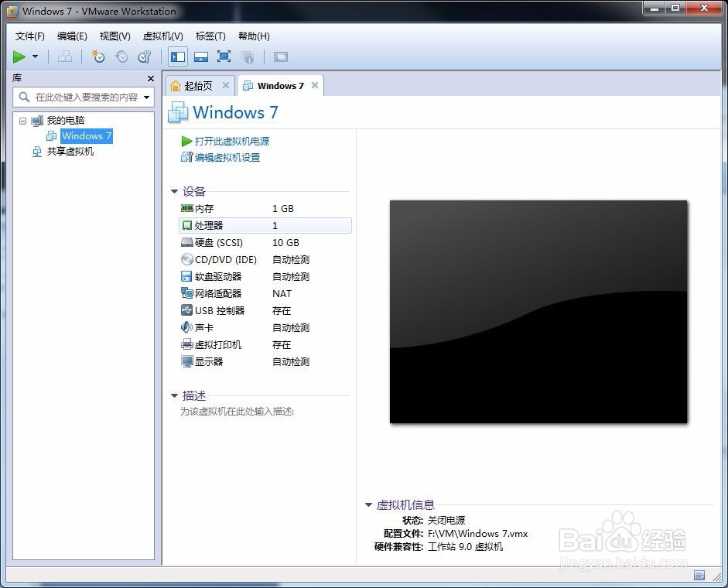
Task: Open the 虚拟机(V) menu
Action: (x=163, y=36)
